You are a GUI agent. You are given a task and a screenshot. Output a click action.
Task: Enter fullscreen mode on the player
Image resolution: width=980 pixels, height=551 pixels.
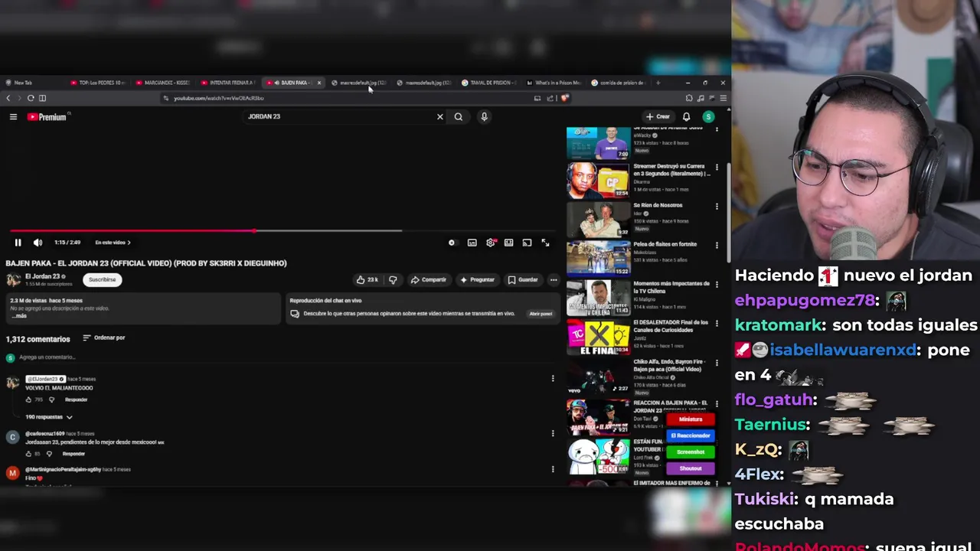[545, 243]
